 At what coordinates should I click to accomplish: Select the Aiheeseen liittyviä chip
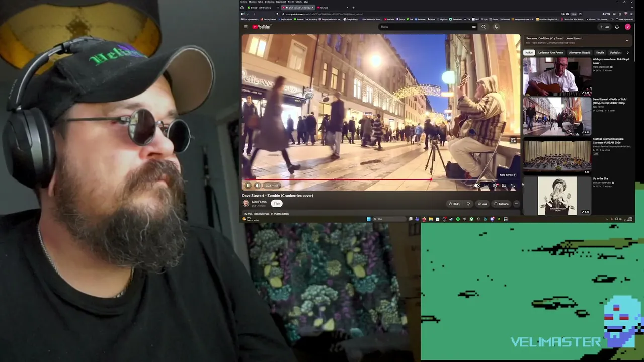coord(580,52)
